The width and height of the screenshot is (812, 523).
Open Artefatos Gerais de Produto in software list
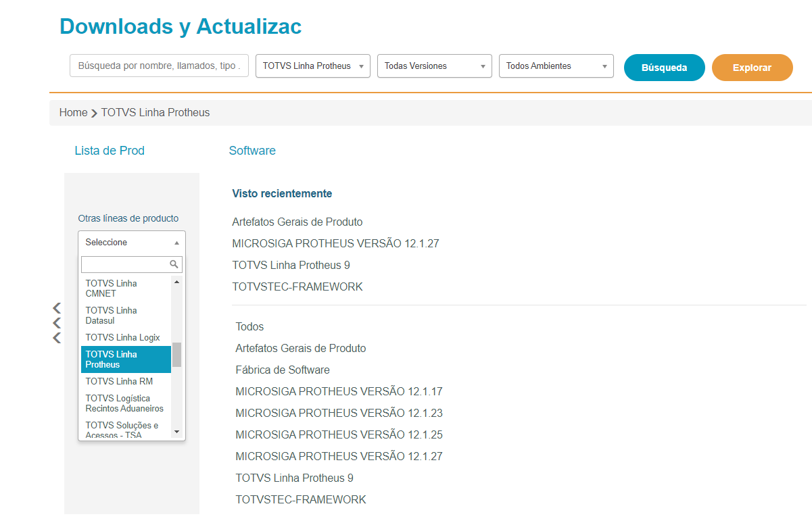tap(301, 348)
